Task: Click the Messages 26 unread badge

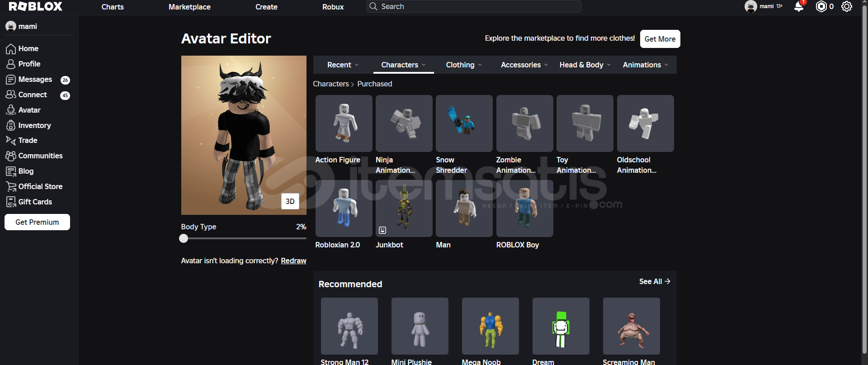Action: (65, 80)
